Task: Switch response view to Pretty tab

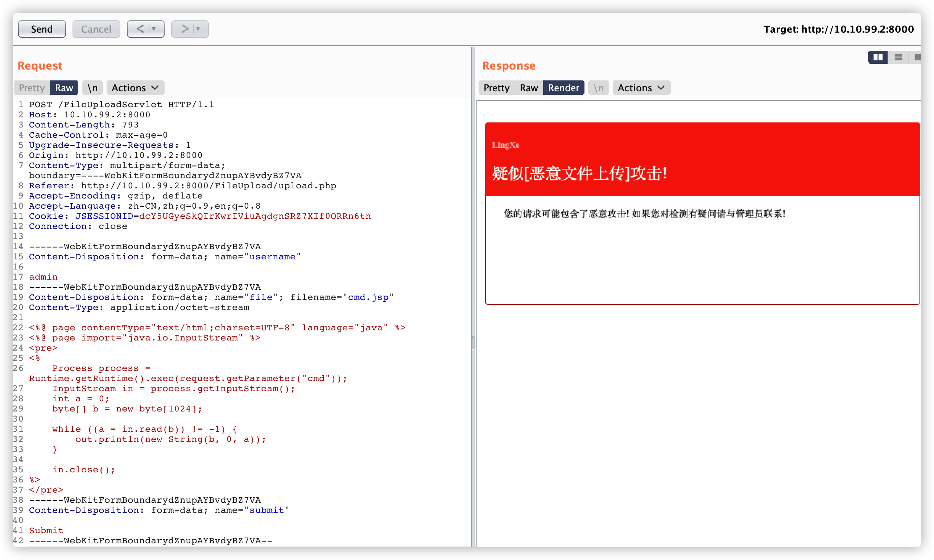Action: click(496, 88)
